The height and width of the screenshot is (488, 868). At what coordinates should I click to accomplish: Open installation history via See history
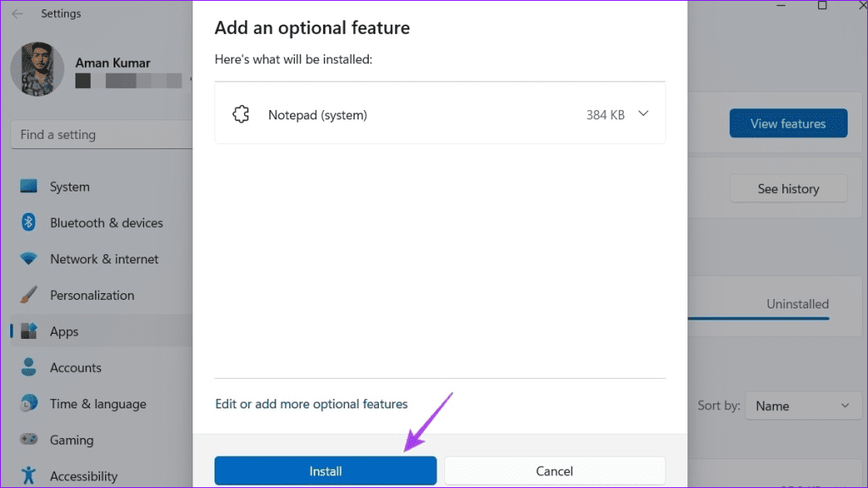coord(788,188)
